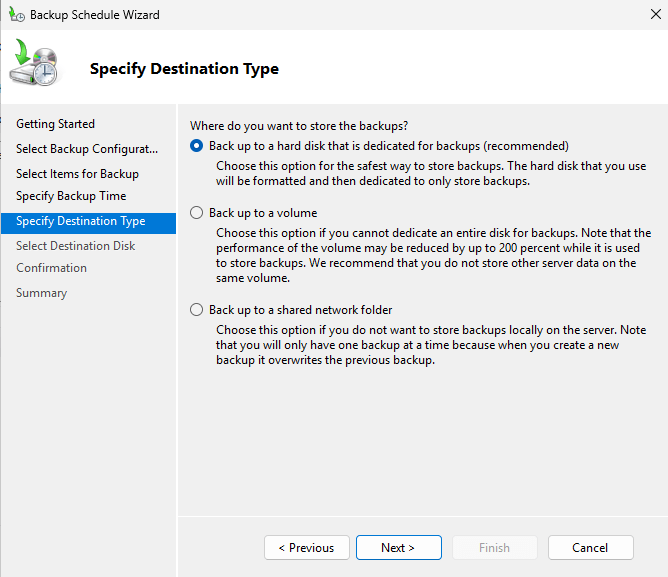The image size is (668, 577).
Task: Click the Summary step in the sidebar
Action: click(x=42, y=293)
